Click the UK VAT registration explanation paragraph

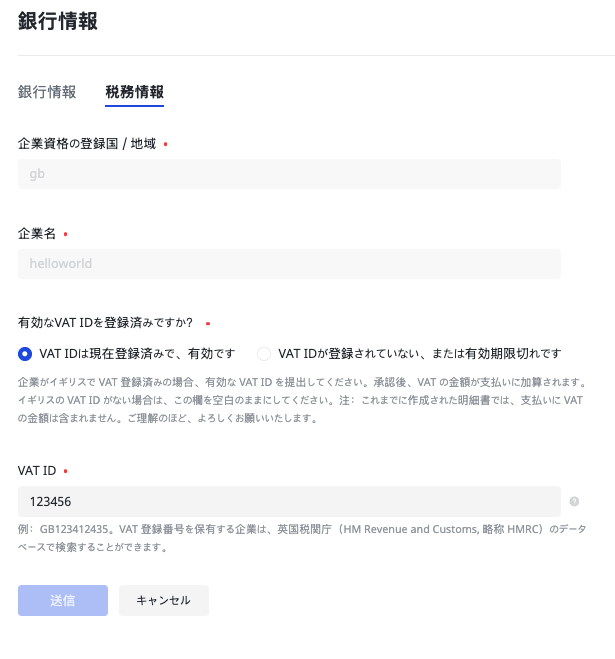(x=300, y=400)
